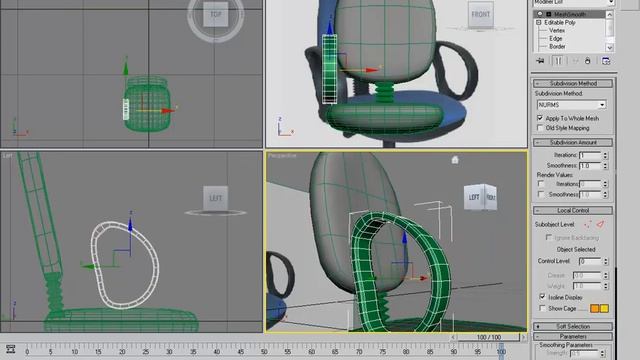Click the LEFT face of Perspective ViewCube
640x360 pixels.
tap(473, 198)
